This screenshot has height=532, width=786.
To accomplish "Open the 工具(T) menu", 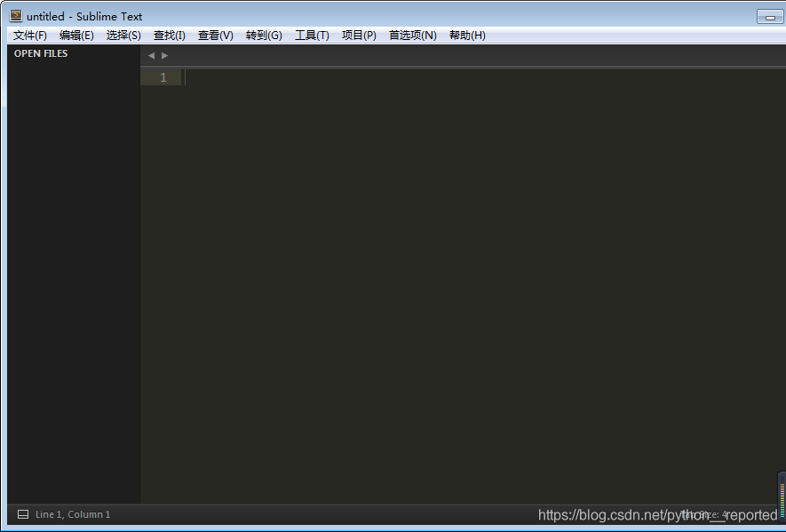I will pyautogui.click(x=312, y=36).
